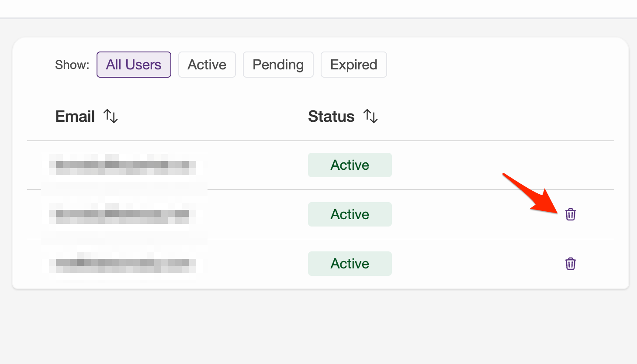Screen dimensions: 637x364
Task: Select the All Users filter
Action: 134,65
